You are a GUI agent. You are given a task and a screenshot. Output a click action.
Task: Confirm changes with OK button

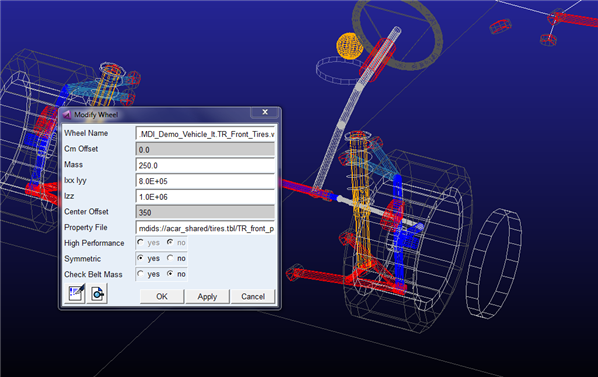pyautogui.click(x=162, y=296)
